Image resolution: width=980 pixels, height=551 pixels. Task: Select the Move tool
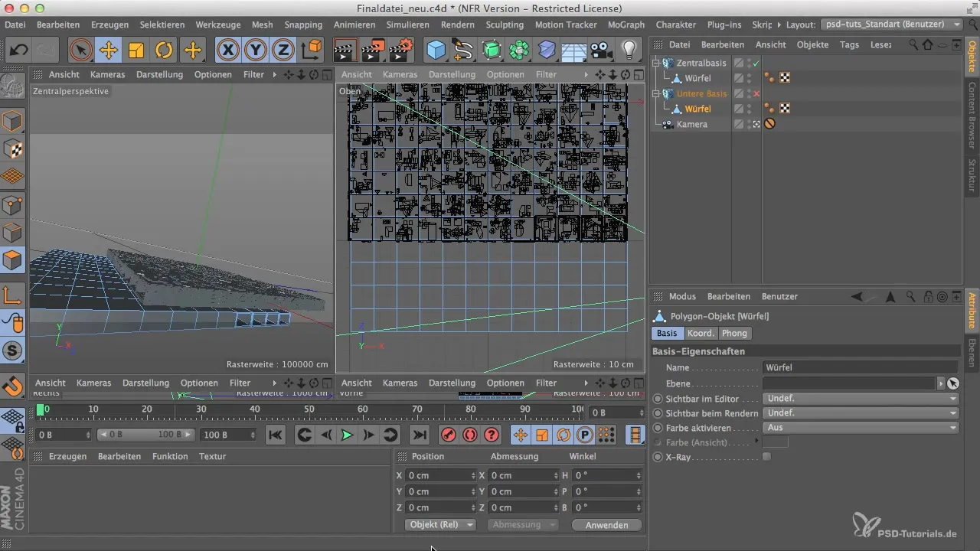108,51
